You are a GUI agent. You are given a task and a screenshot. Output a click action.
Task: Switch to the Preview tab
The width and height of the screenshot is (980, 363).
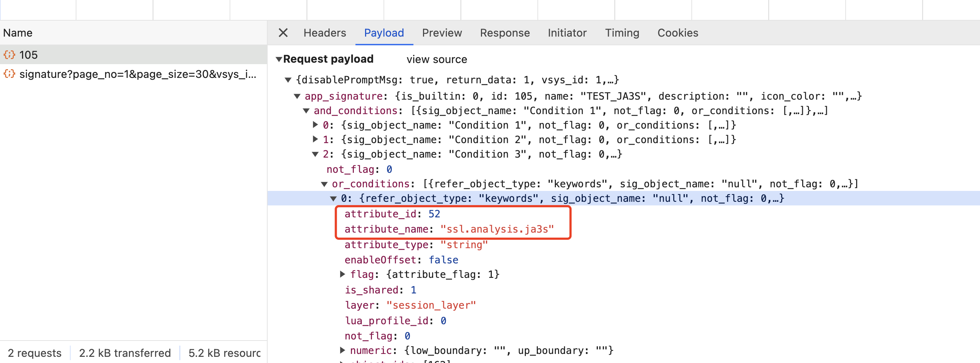(x=442, y=33)
